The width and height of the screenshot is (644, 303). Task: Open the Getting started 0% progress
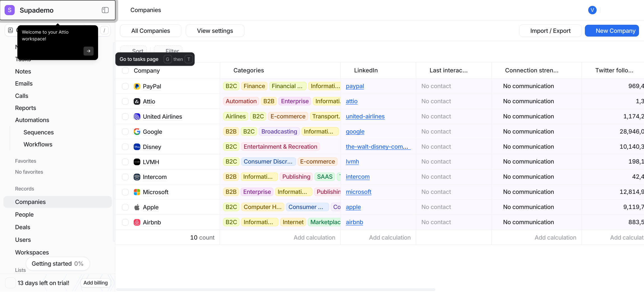point(57,263)
